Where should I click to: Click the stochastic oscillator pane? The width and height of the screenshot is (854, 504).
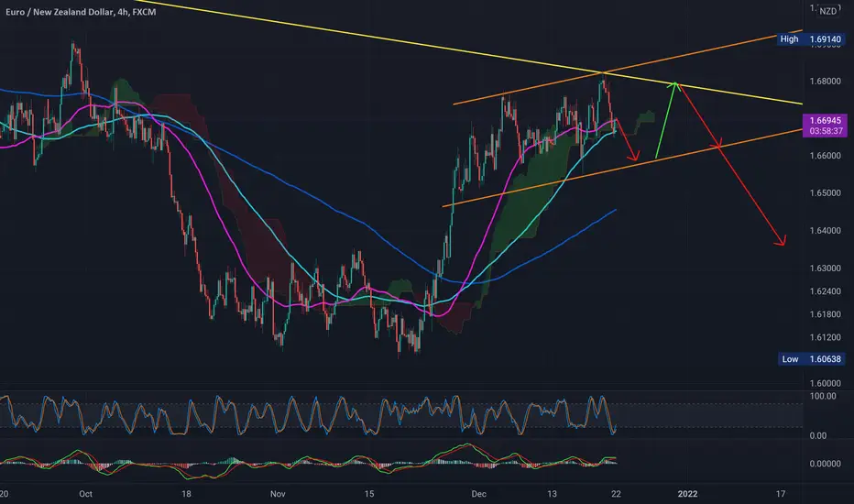pyautogui.click(x=367, y=415)
